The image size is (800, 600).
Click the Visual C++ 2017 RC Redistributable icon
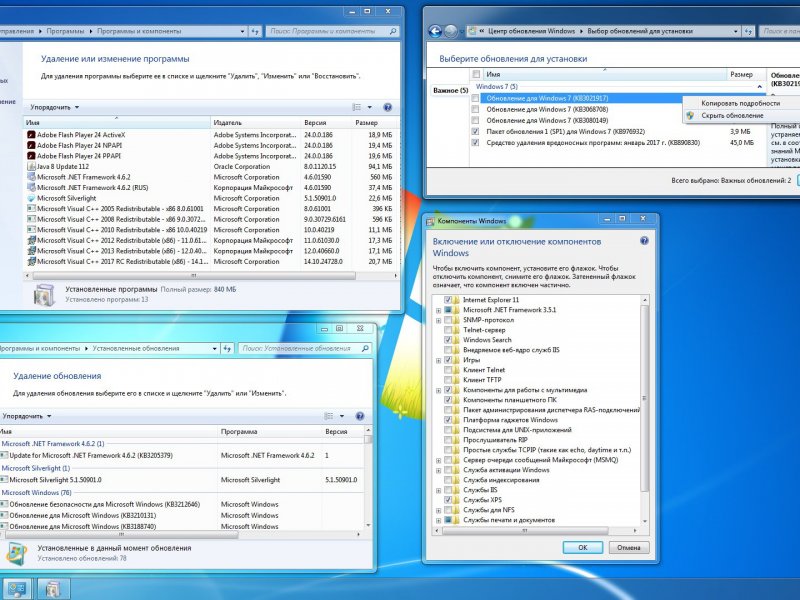(31, 261)
